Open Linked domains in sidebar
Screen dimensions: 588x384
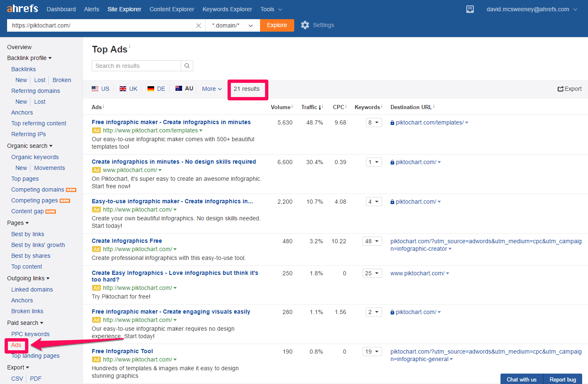pos(32,289)
